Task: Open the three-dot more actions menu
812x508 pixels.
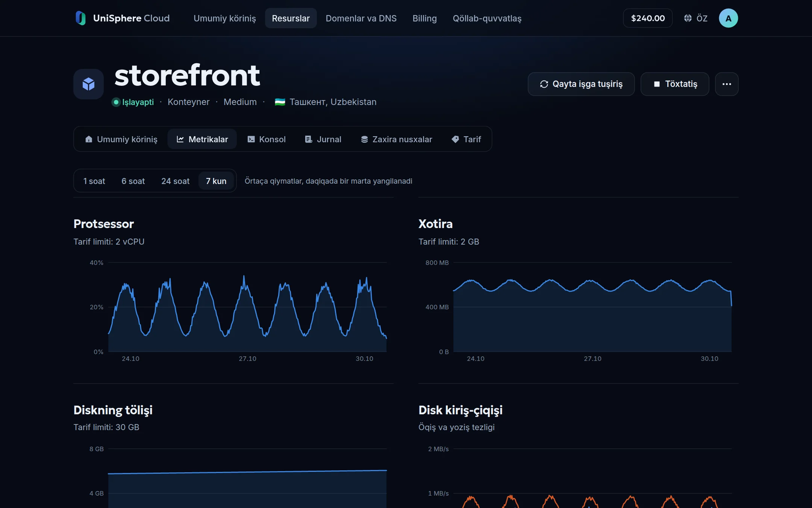Action: pos(727,84)
